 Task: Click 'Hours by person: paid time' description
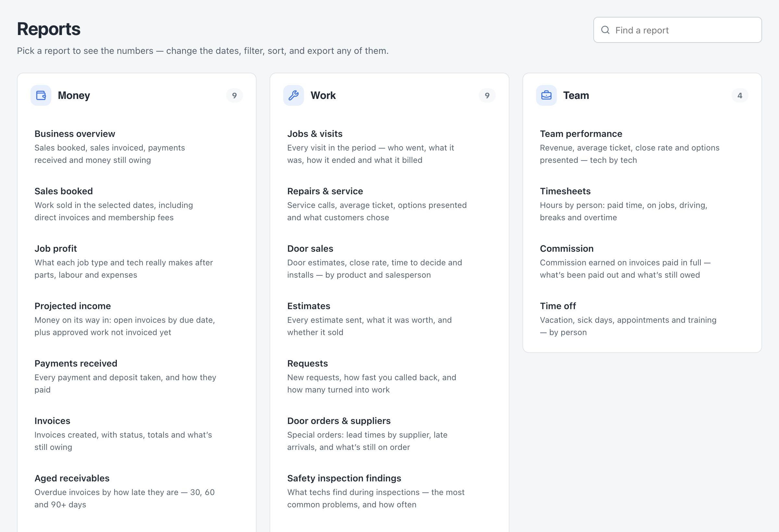[x=624, y=211]
